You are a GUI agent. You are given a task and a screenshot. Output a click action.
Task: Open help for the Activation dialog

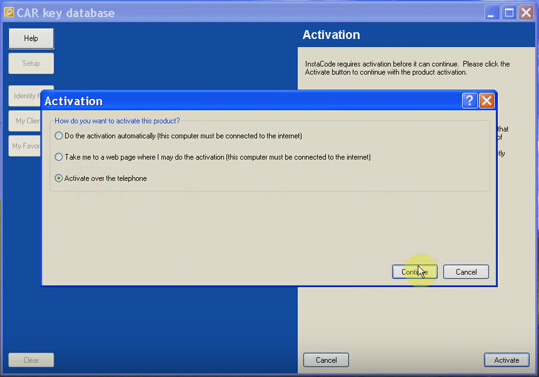coord(470,101)
